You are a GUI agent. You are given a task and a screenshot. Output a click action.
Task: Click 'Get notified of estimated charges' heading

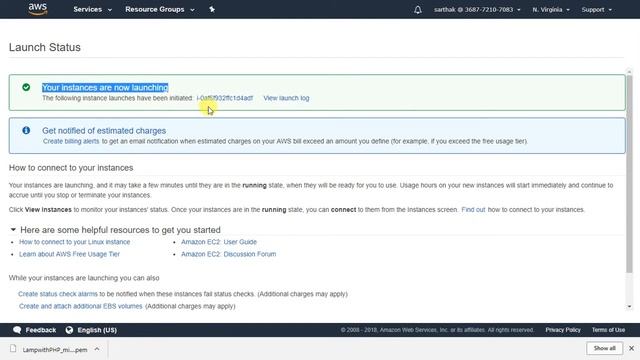click(104, 131)
